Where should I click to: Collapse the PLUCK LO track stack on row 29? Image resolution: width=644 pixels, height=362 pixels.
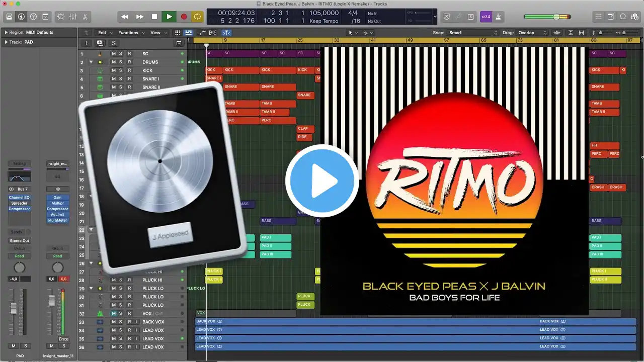point(91,289)
